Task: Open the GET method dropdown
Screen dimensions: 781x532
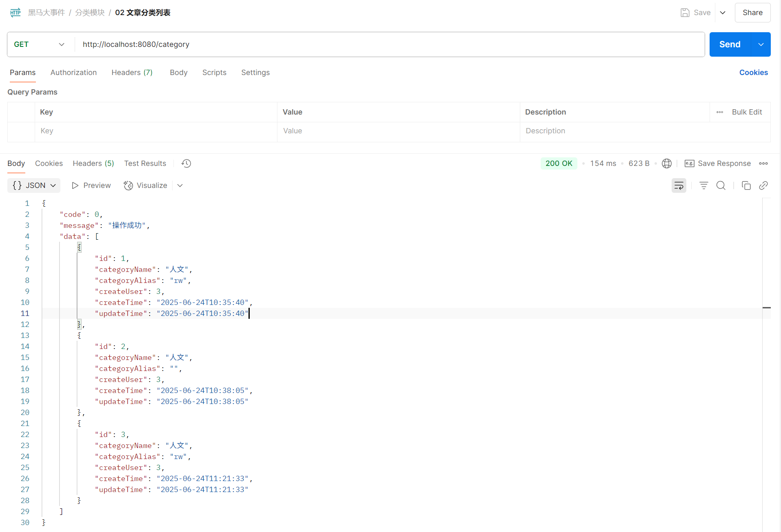Action: tap(40, 44)
